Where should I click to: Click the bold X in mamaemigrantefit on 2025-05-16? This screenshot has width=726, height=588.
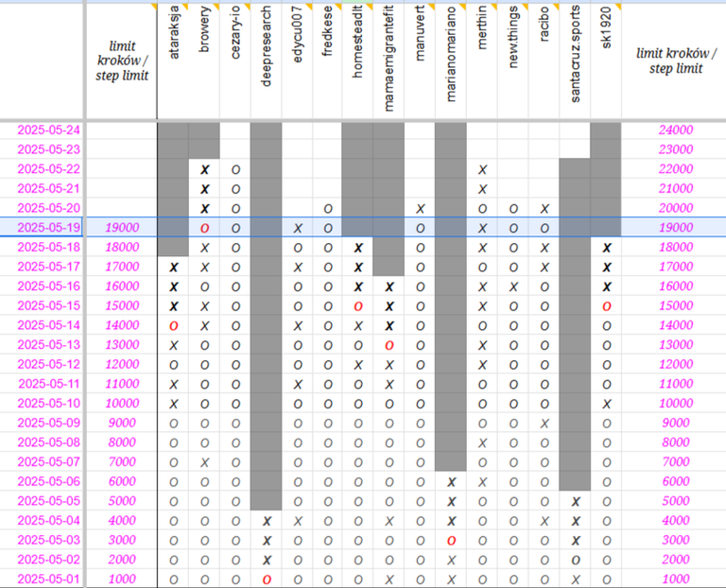(x=389, y=286)
